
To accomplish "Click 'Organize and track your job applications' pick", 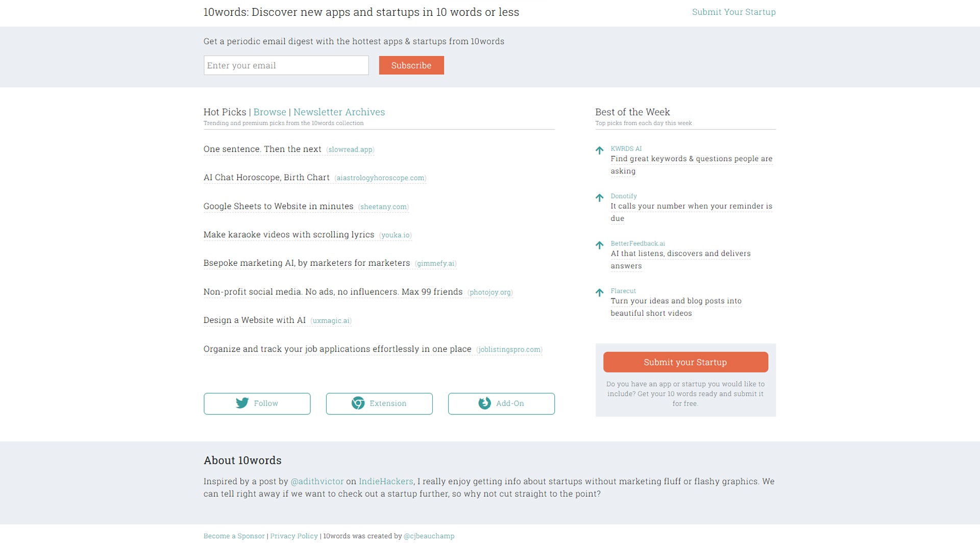I will coord(337,349).
